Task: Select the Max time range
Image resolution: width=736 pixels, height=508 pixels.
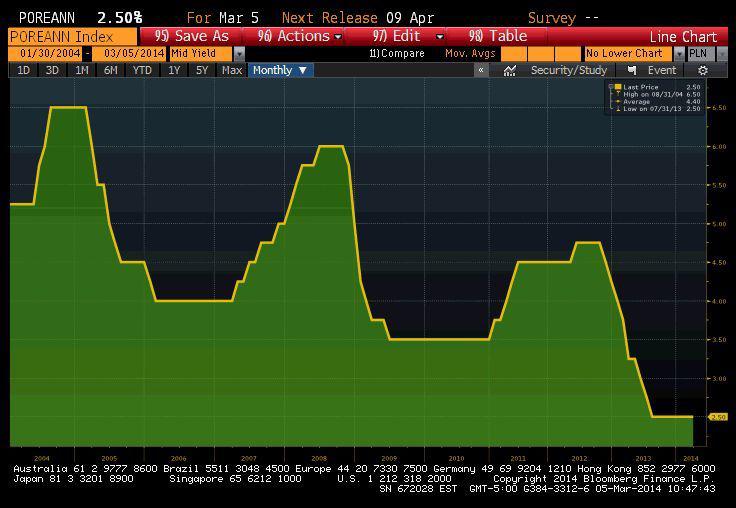Action: 232,70
